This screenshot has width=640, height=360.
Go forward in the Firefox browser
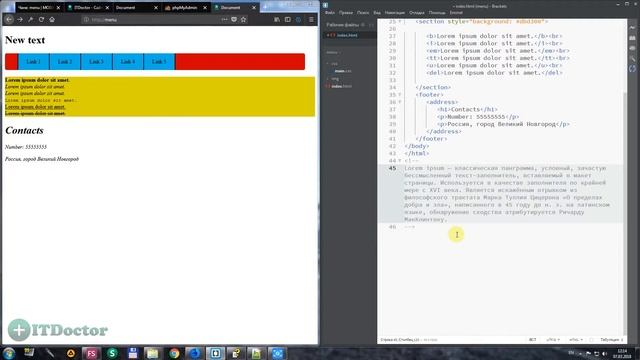[20, 19]
